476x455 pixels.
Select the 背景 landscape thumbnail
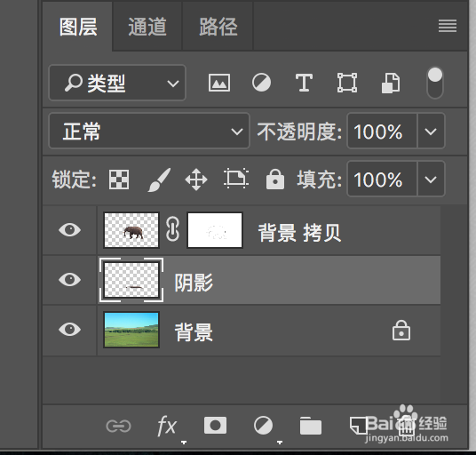pos(131,330)
